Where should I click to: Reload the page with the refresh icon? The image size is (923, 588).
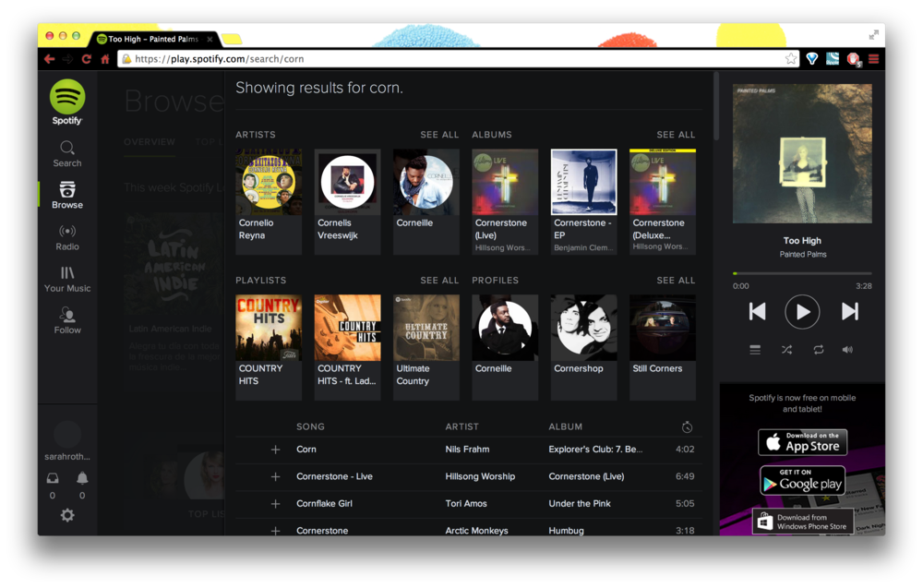87,59
